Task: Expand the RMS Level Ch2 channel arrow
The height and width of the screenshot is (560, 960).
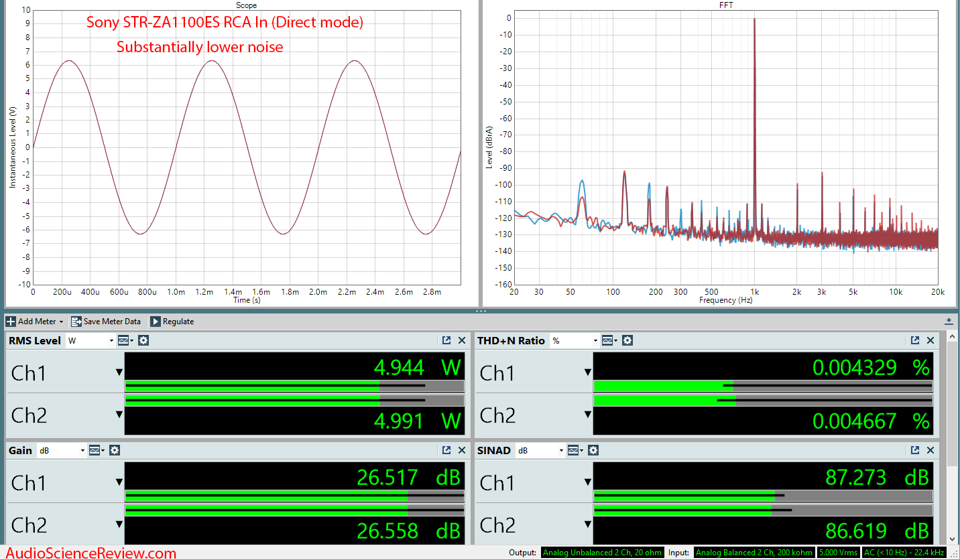Action: click(x=119, y=415)
